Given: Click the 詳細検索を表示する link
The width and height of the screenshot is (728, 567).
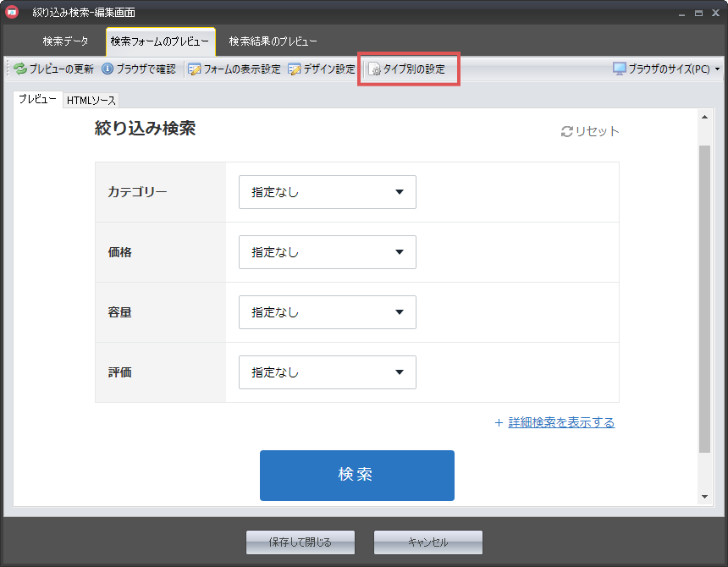Looking at the screenshot, I should [561, 422].
